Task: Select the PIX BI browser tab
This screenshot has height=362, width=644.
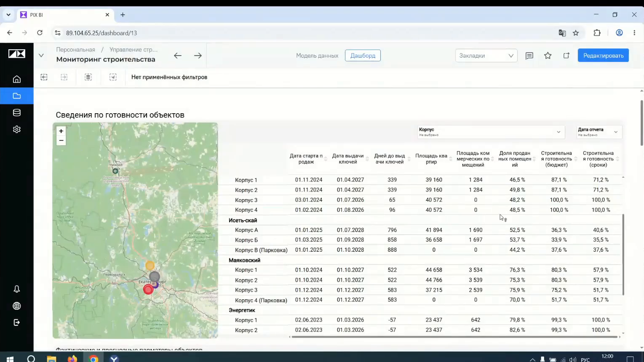Action: (x=65, y=15)
